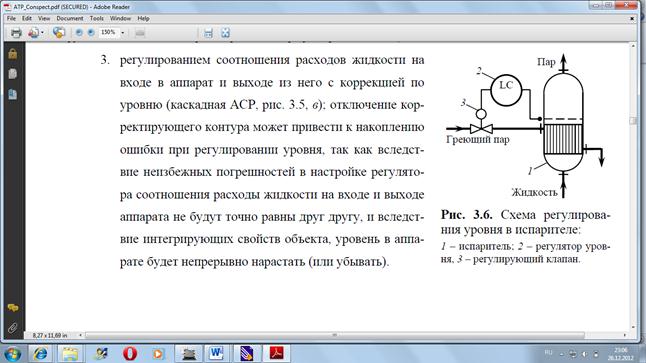This screenshot has height=363, width=646.
Task: Click the caption text 'Рис. 3.6.'
Action: [x=466, y=215]
